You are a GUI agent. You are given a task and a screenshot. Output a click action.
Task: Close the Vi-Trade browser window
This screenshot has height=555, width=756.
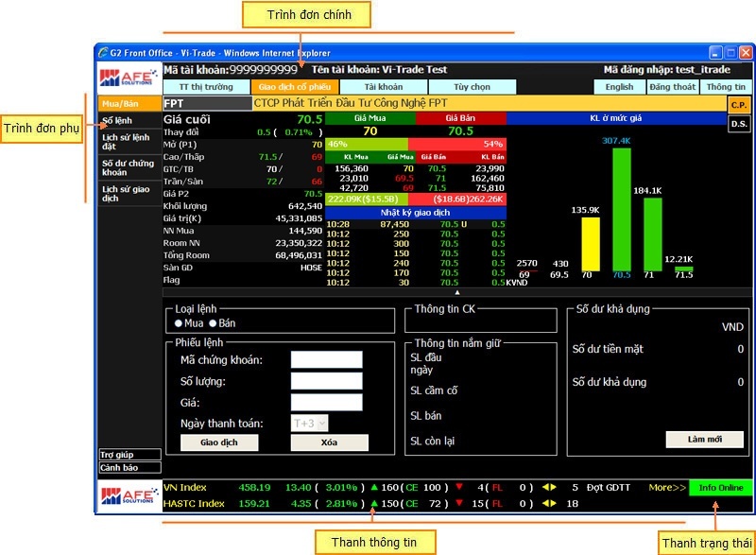[x=746, y=52]
